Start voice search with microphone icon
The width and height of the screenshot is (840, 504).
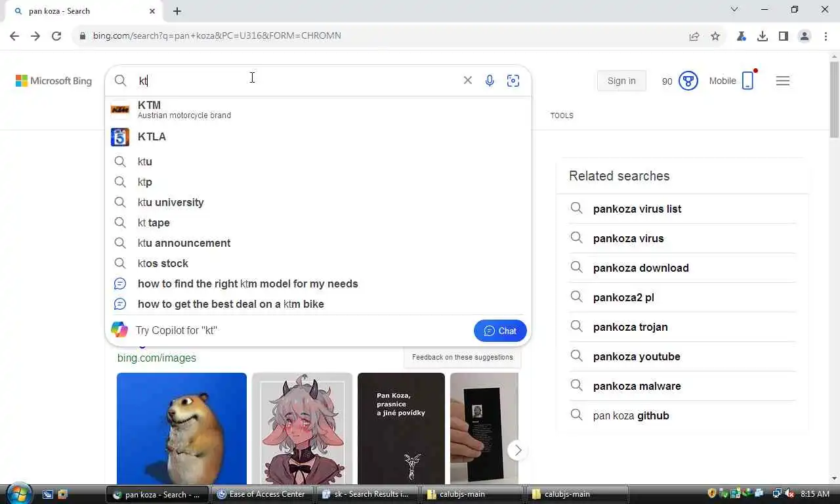[x=490, y=80]
